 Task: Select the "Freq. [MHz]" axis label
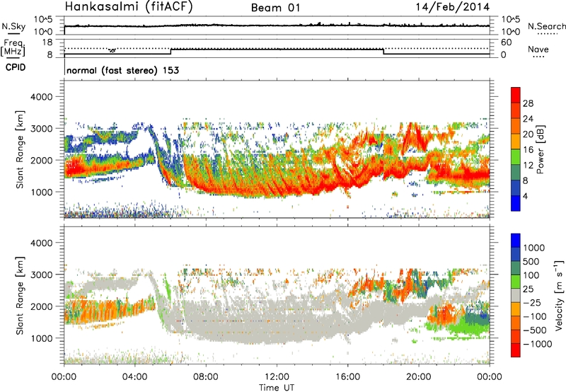coord(13,47)
